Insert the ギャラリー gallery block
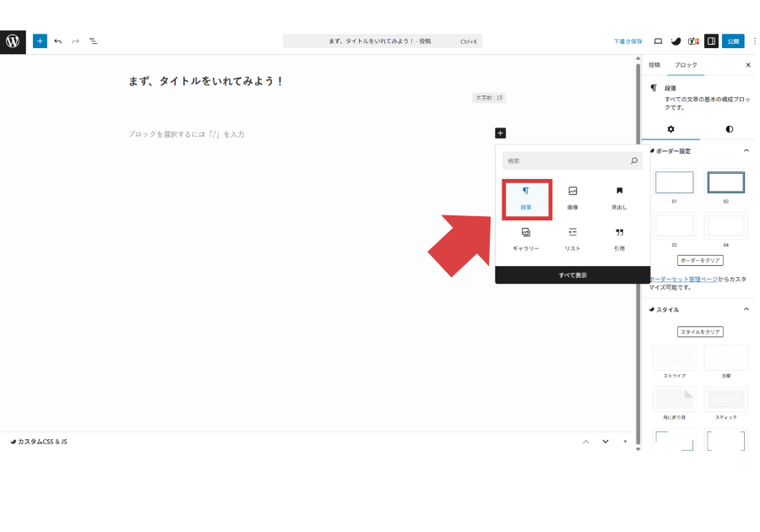The height and width of the screenshot is (532, 760). tap(525, 239)
